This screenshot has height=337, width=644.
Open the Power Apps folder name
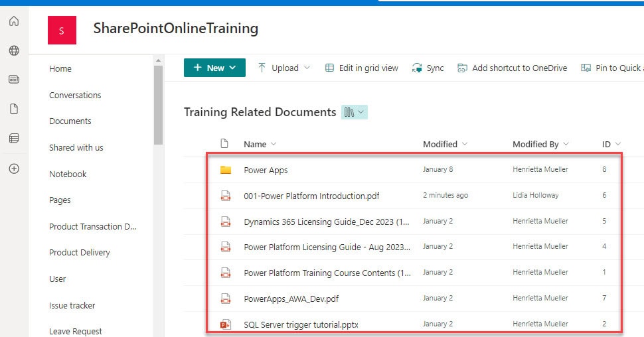(266, 170)
